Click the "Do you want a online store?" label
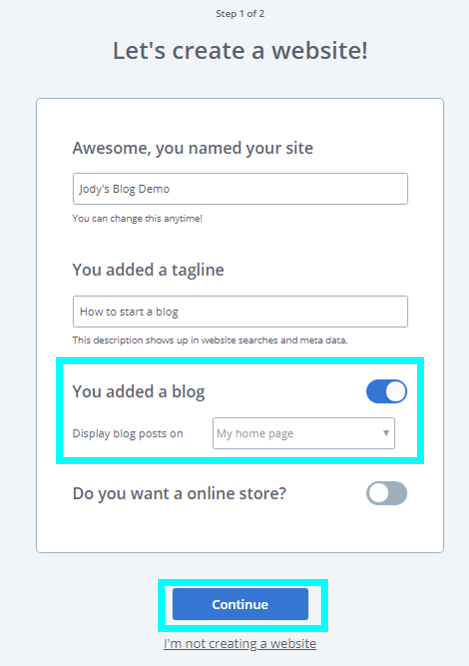This screenshot has width=469, height=666. point(179,494)
